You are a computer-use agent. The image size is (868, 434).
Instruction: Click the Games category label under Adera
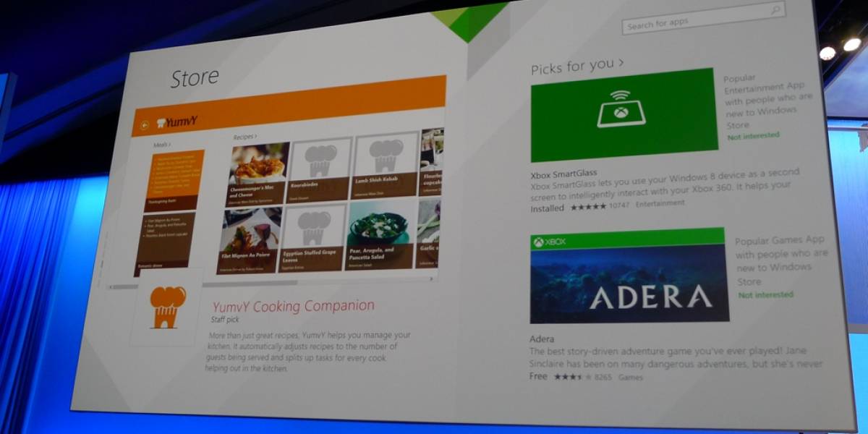[x=631, y=377]
